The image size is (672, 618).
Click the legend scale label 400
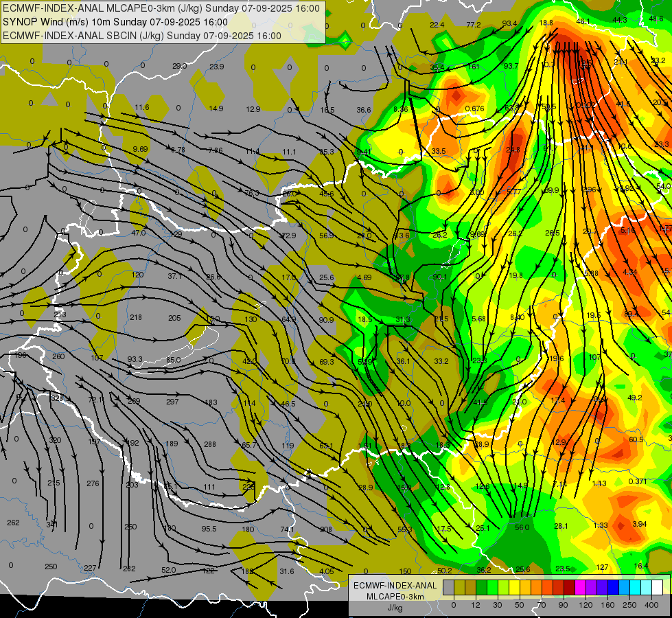[x=651, y=605]
